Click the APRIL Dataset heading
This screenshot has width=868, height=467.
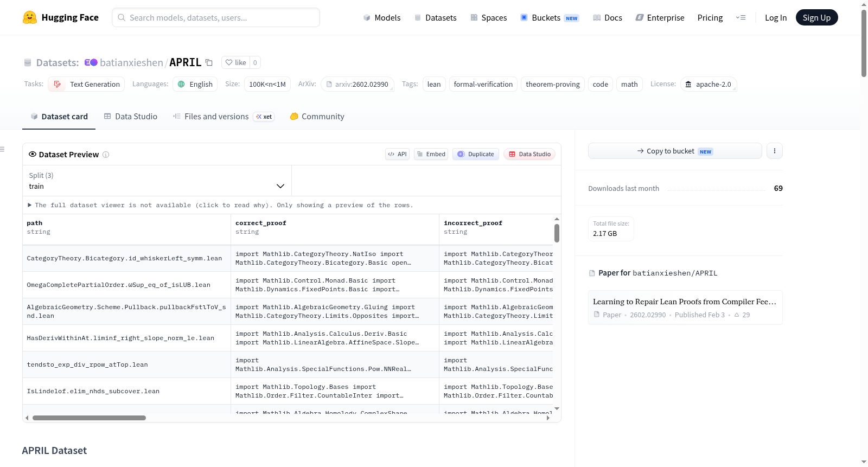(54, 451)
